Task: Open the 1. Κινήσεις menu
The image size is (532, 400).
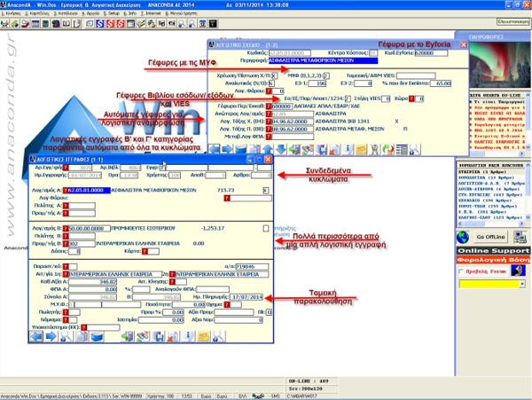Action: coord(12,13)
